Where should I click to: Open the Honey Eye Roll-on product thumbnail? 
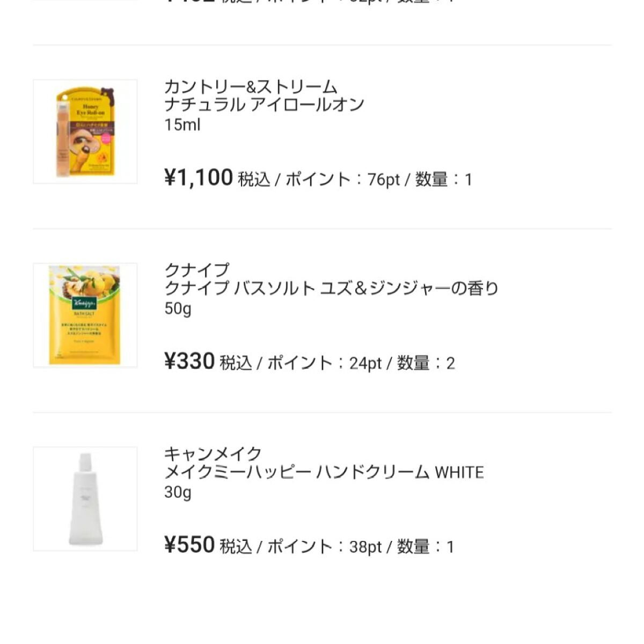pos(85,131)
